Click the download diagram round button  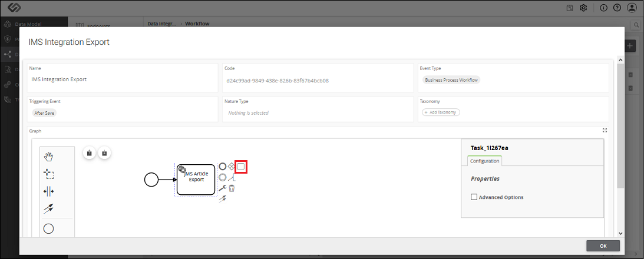[x=104, y=152]
